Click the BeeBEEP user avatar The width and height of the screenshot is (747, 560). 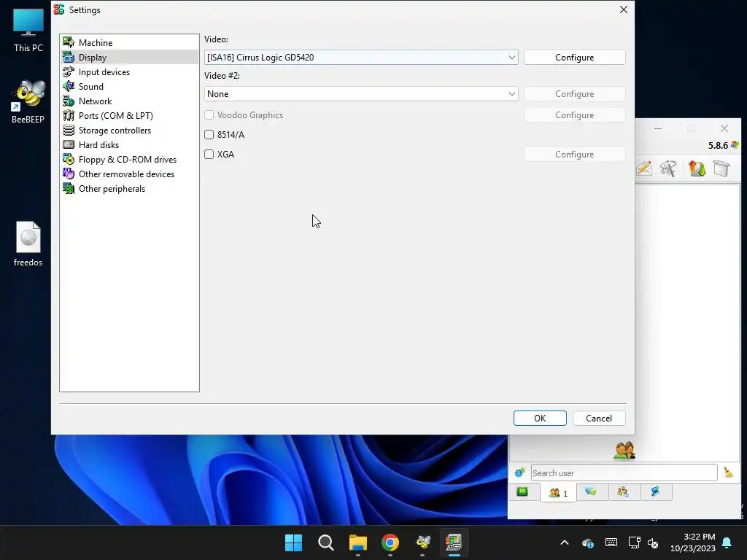pyautogui.click(x=624, y=450)
